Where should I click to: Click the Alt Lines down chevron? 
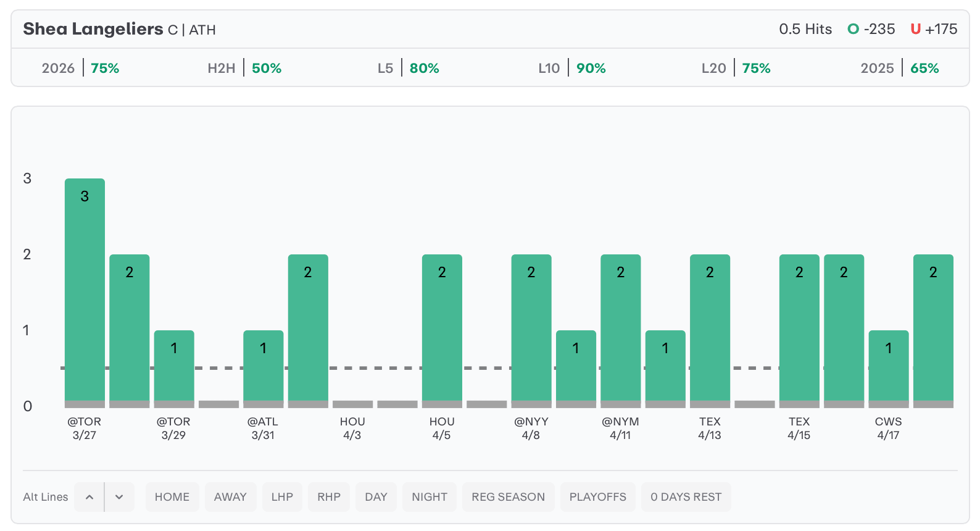pos(119,497)
